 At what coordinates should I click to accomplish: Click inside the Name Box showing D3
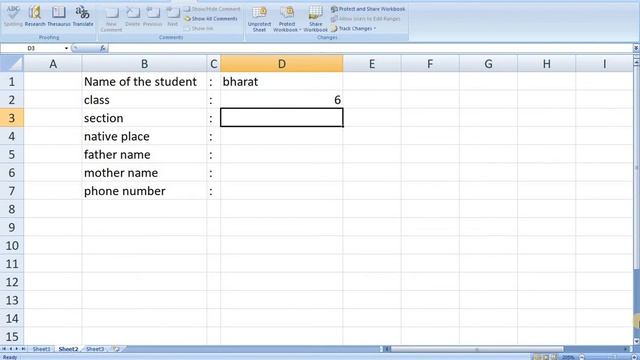(x=32, y=48)
